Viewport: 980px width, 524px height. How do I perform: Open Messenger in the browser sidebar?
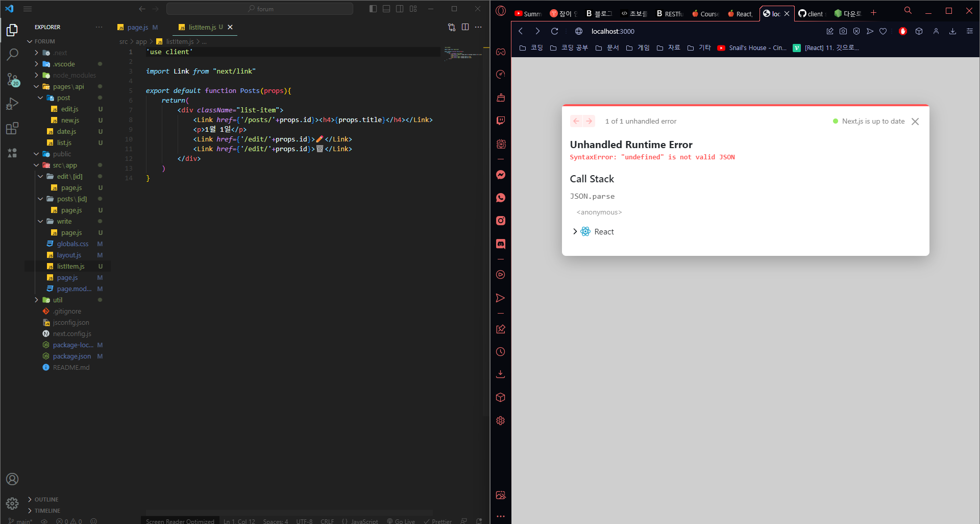(x=501, y=175)
